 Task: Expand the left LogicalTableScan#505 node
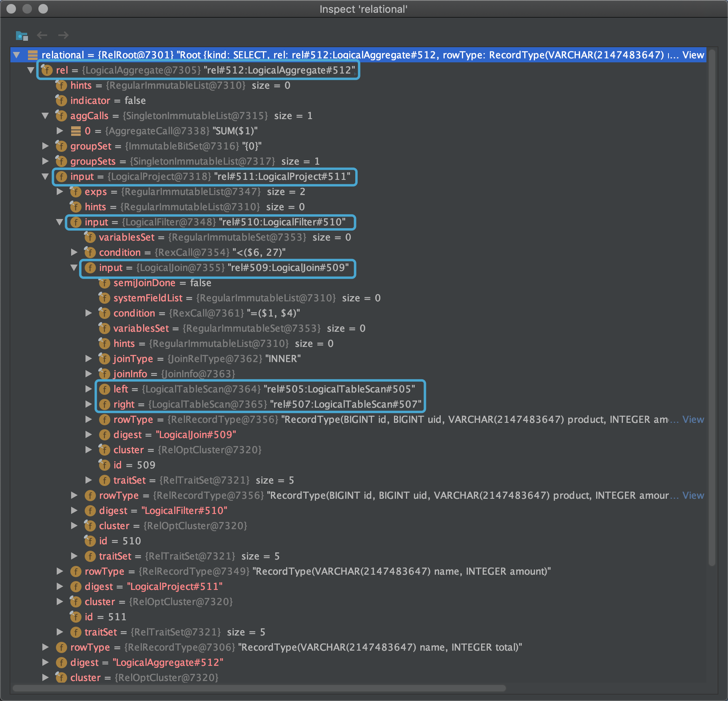coord(88,389)
